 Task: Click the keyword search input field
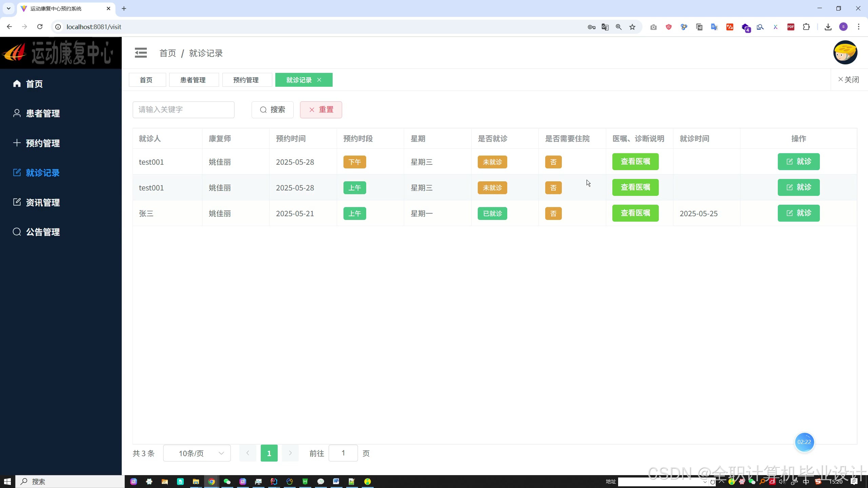click(x=183, y=110)
